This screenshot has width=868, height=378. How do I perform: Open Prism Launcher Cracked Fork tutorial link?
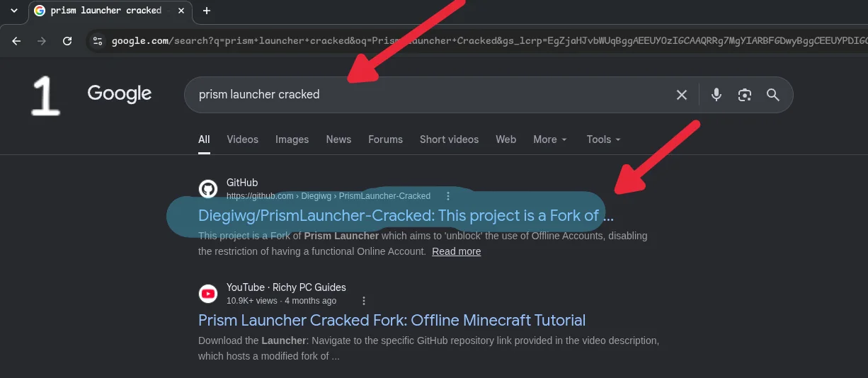click(392, 320)
